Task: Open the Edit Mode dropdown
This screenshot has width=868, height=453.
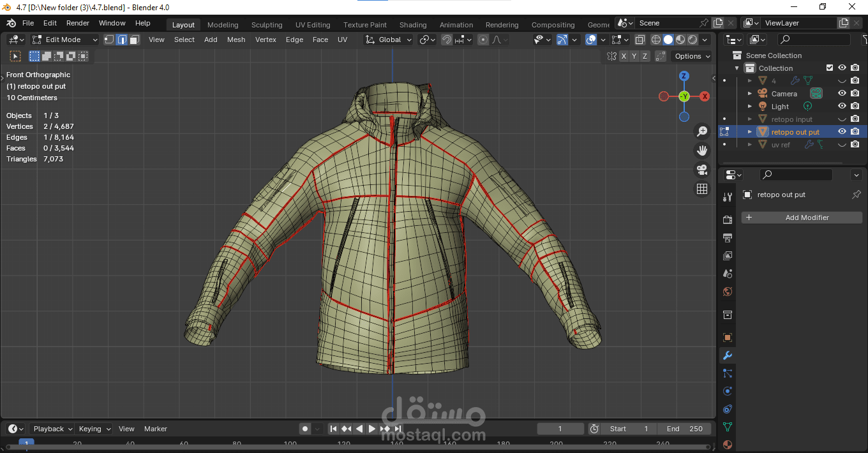Action: point(65,40)
